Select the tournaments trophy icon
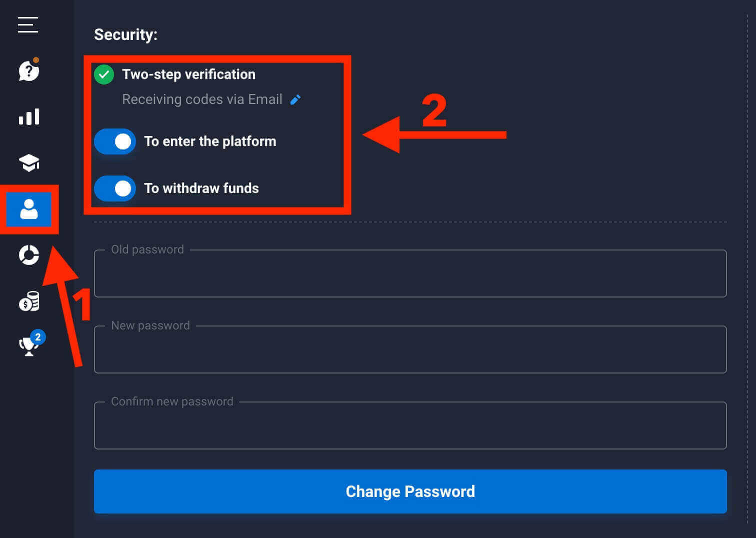756x538 pixels. (28, 345)
